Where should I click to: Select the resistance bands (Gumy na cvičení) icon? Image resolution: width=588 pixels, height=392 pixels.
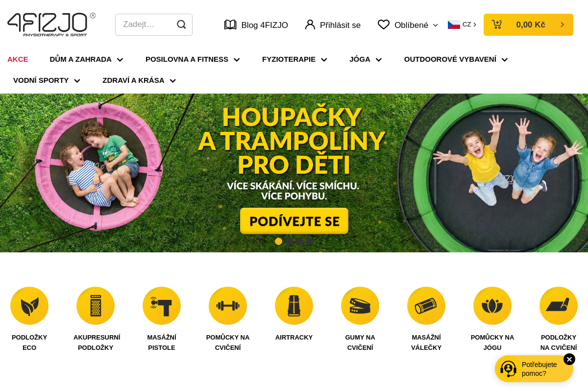pos(360,306)
